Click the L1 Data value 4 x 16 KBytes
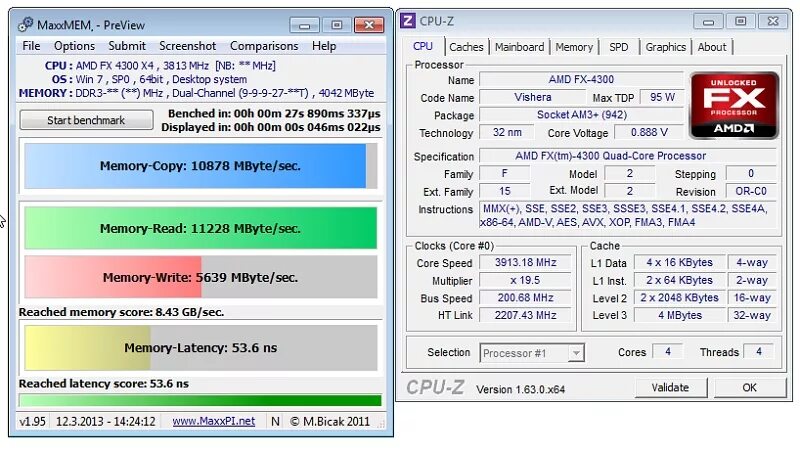The image size is (800, 454). [680, 262]
